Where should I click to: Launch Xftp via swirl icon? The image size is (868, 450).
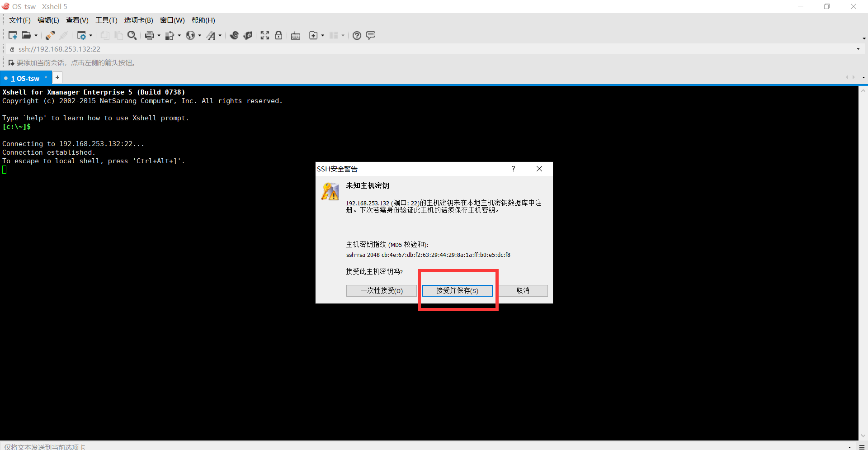tap(234, 35)
